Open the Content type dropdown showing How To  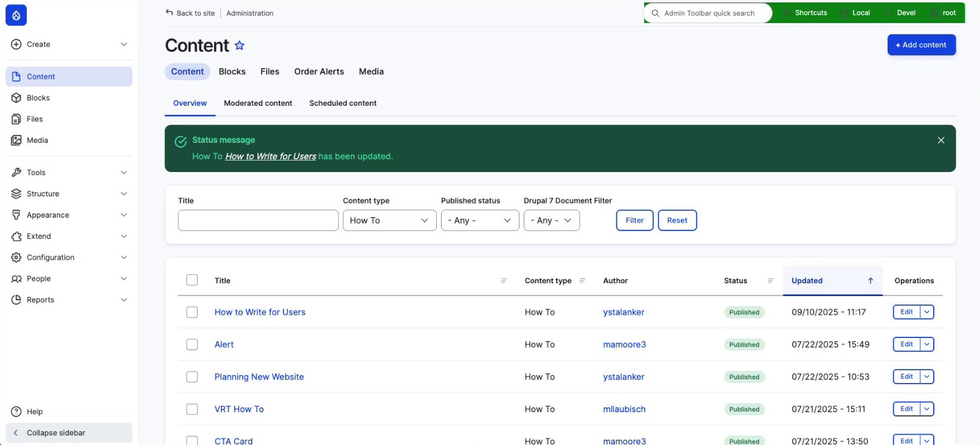pos(389,221)
